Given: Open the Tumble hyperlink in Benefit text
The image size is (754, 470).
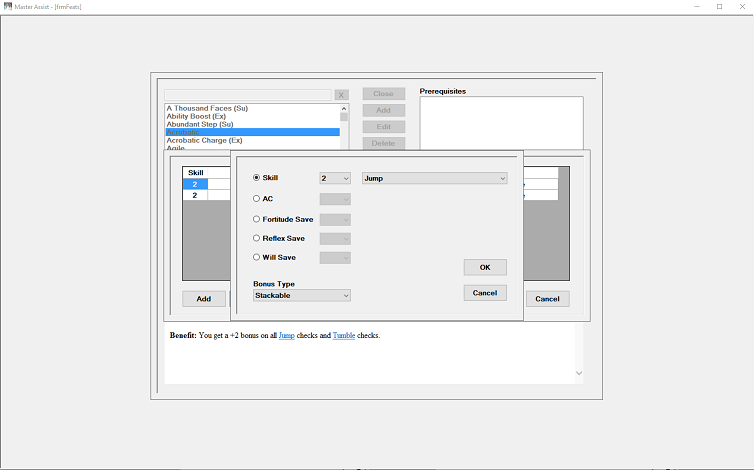Looking at the screenshot, I should click(344, 335).
